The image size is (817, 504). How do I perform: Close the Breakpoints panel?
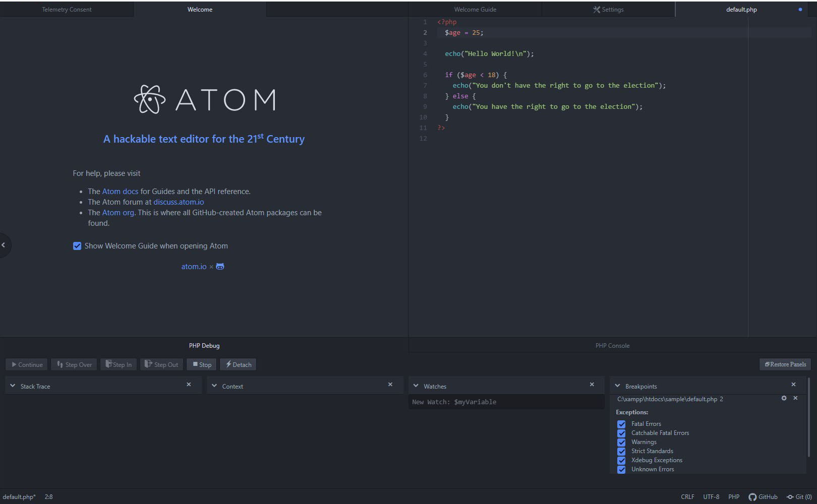(793, 385)
